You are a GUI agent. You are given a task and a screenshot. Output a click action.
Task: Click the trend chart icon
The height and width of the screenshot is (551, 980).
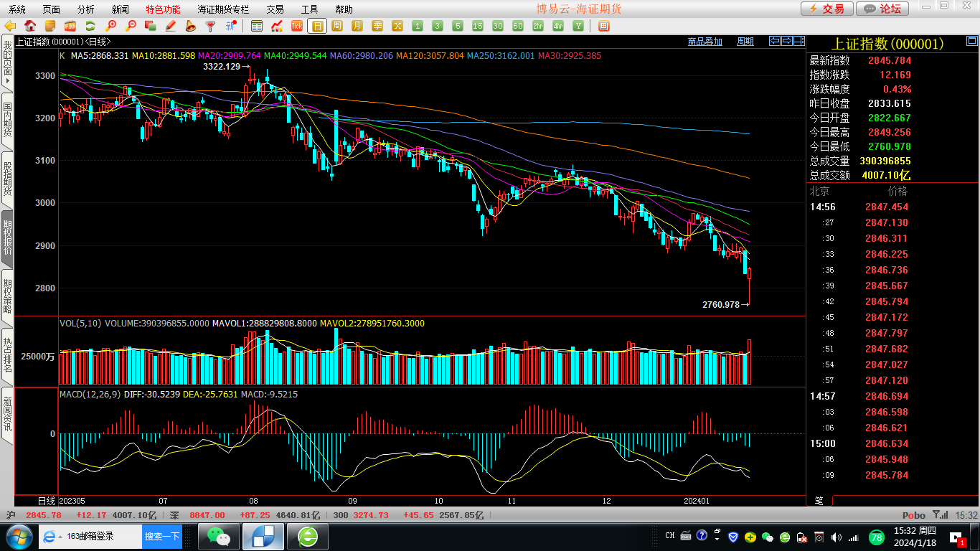coord(277,26)
